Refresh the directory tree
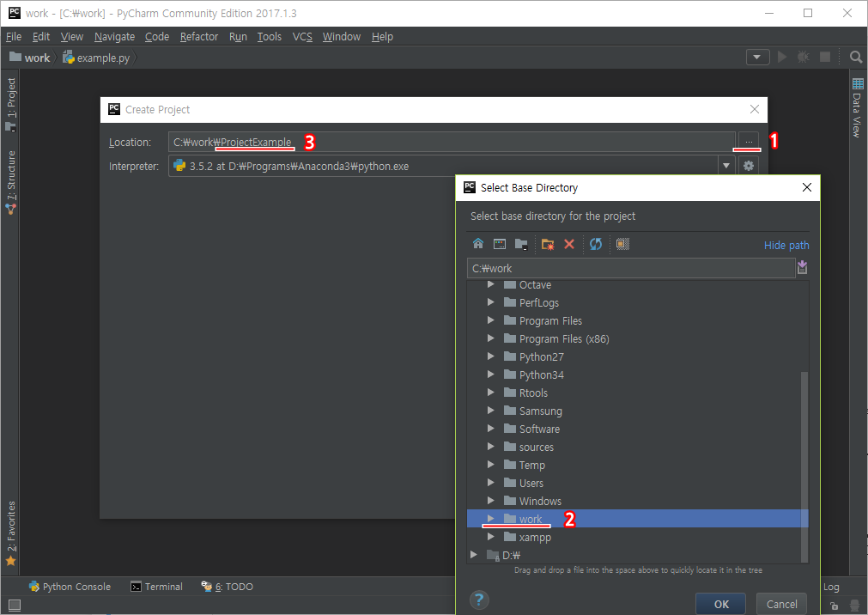This screenshot has width=868, height=615. (596, 245)
